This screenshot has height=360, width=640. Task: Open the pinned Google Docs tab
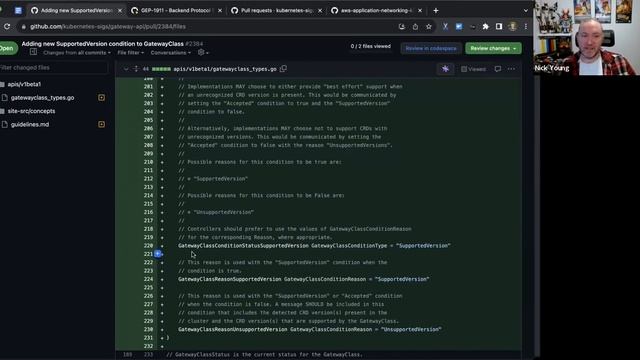pyautogui.click(x=18, y=11)
